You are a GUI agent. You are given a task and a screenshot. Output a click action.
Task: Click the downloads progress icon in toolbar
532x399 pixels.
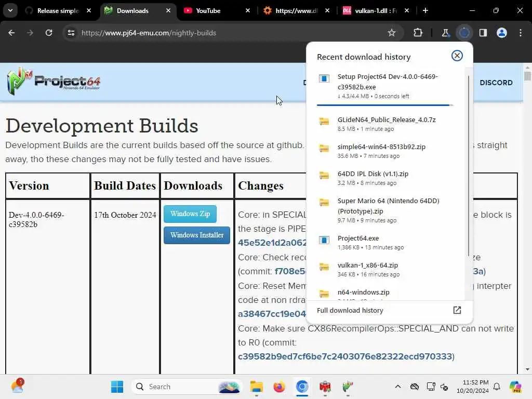464,33
